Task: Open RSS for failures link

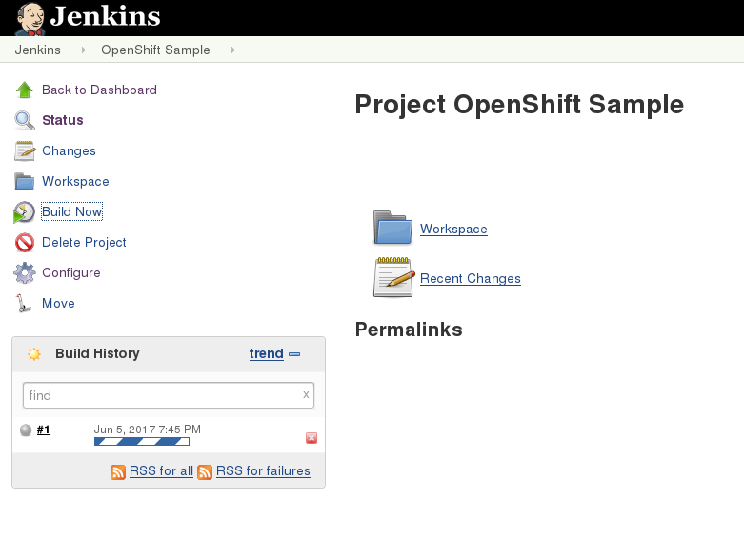Action: (263, 470)
